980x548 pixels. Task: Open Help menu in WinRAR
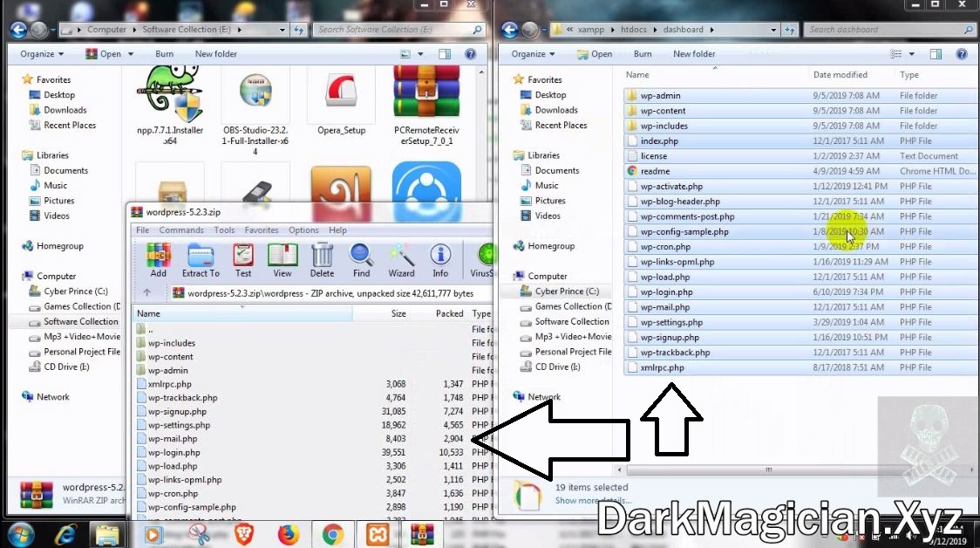pos(337,230)
